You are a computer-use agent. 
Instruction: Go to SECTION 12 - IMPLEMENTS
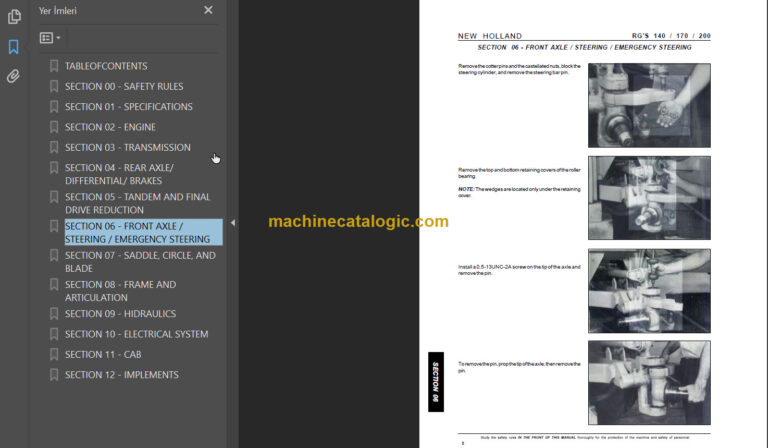click(x=121, y=375)
